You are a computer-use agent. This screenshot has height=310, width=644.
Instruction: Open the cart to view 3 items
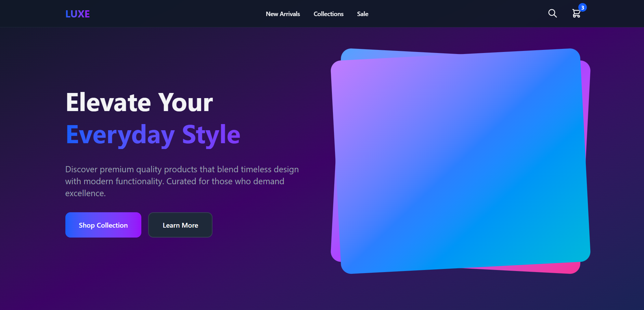577,14
